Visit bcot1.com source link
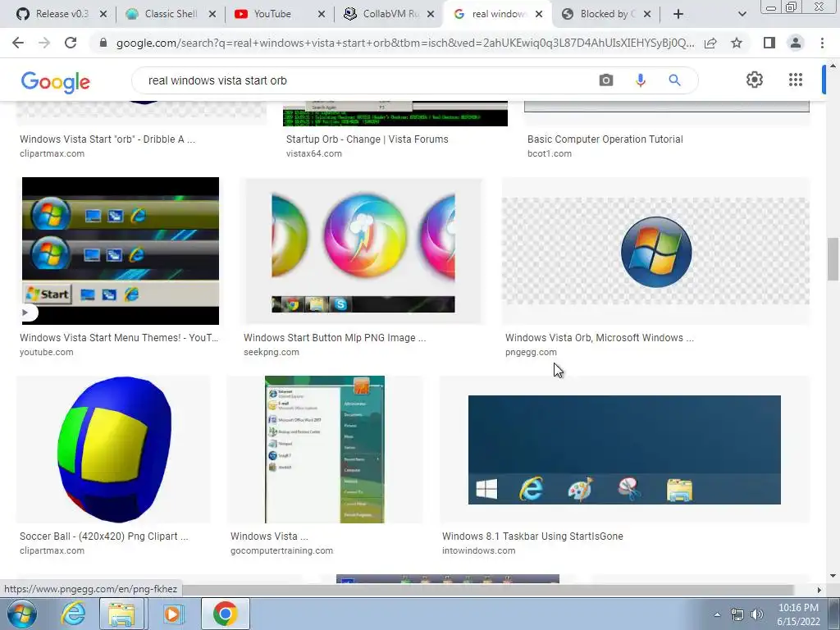 [x=549, y=153]
